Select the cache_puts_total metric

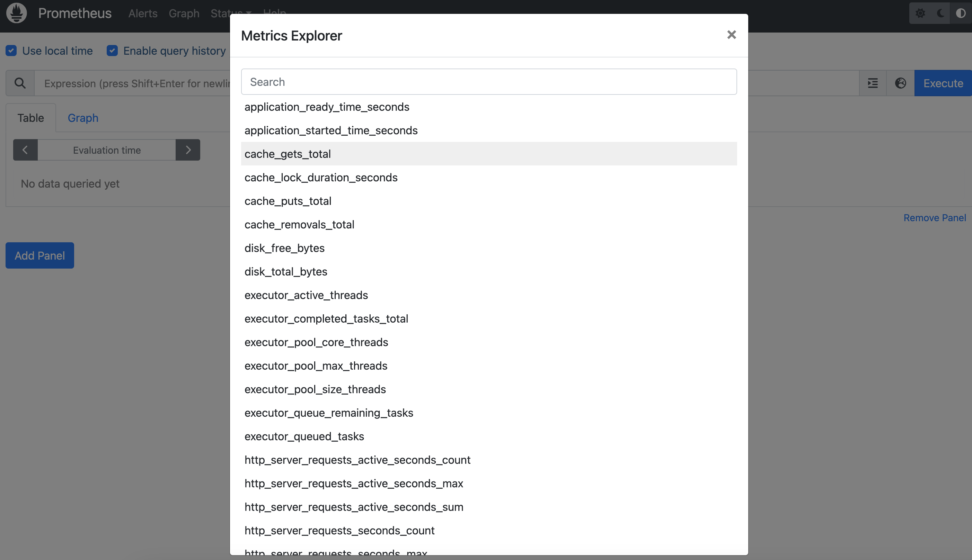coord(489,201)
